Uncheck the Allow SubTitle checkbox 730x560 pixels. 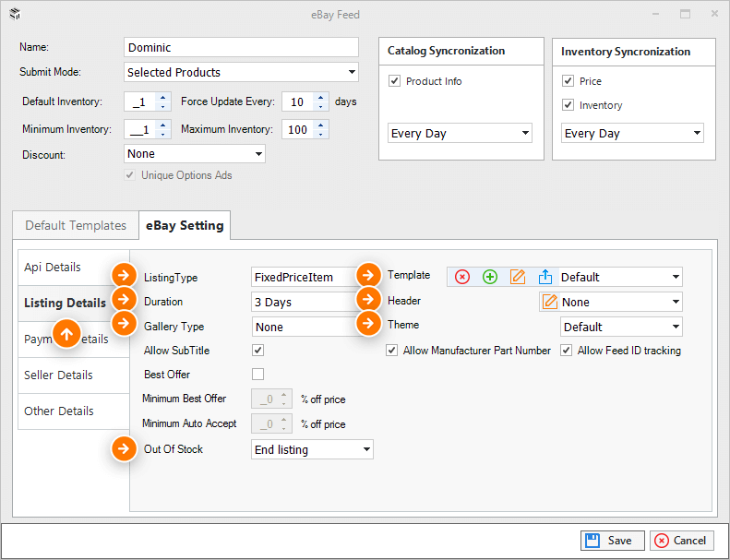(x=257, y=350)
